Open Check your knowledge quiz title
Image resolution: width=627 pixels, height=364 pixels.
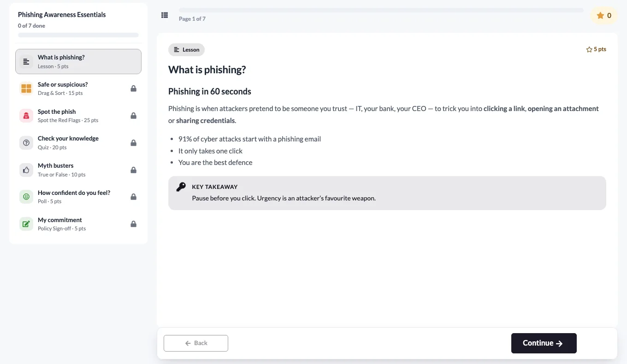(68, 138)
